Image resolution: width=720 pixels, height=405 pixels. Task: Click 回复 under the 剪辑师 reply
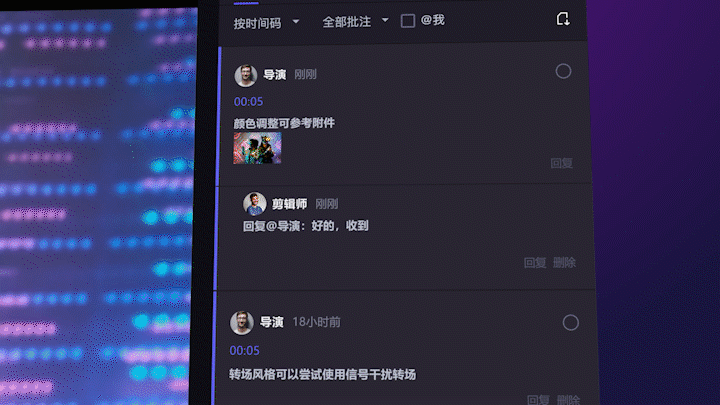pos(535,263)
